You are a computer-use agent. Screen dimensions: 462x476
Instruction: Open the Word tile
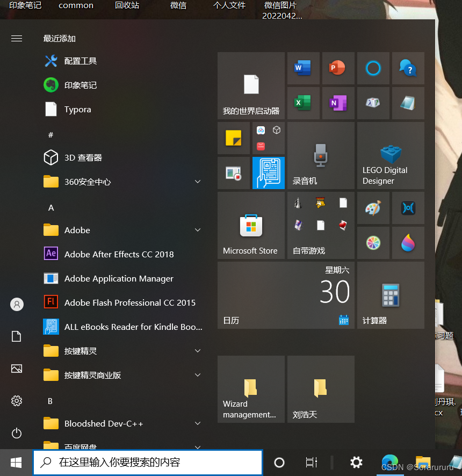point(303,68)
